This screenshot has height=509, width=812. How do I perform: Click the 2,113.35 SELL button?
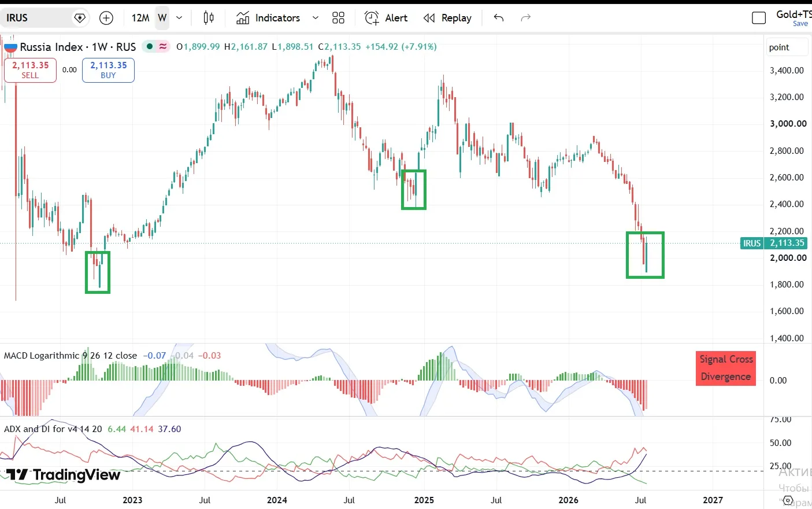coord(31,70)
